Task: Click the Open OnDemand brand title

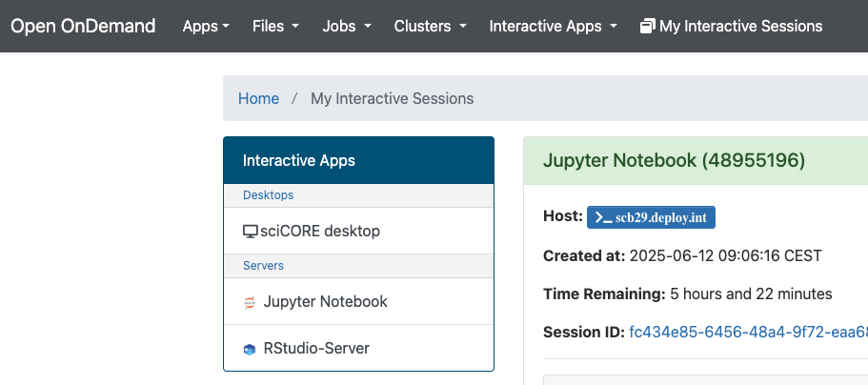Action: (x=83, y=26)
